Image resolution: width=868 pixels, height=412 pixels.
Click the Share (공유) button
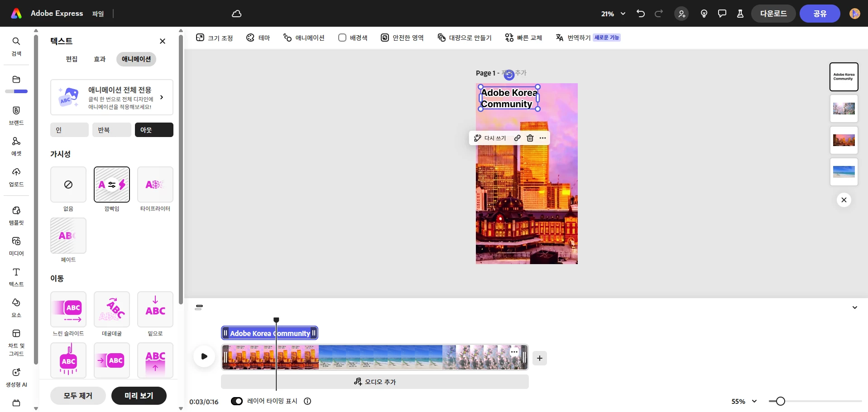pos(820,14)
